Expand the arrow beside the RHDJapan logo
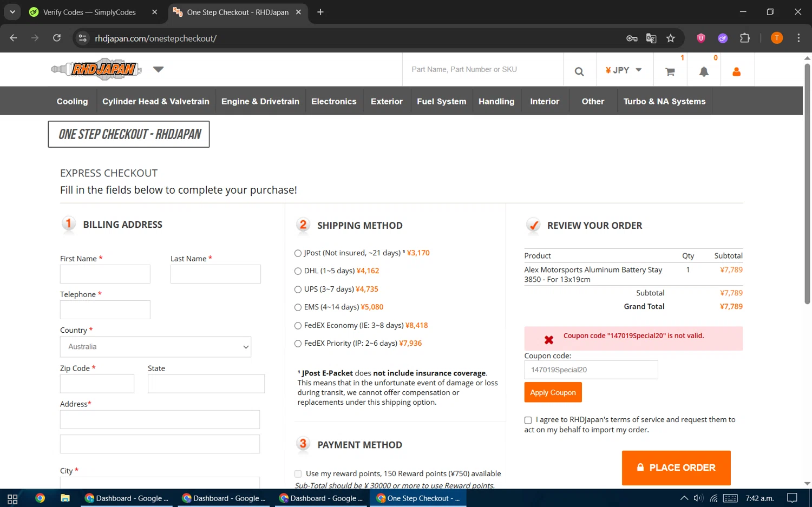Viewport: 812px width, 507px height. [x=158, y=69]
